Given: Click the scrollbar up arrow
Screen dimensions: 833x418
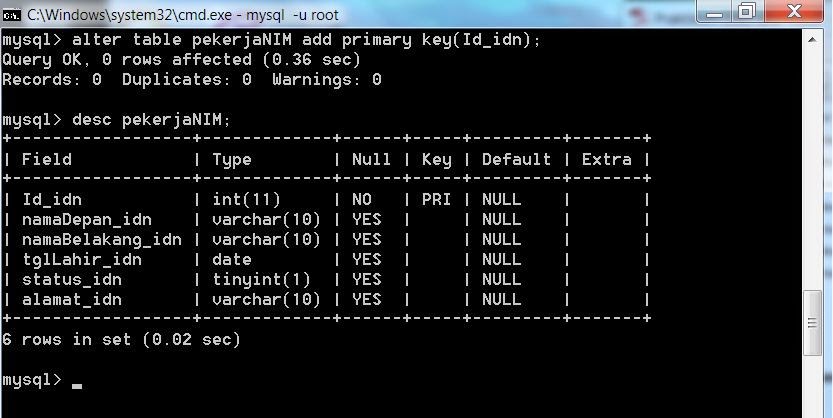Looking at the screenshot, I should coord(814,40).
